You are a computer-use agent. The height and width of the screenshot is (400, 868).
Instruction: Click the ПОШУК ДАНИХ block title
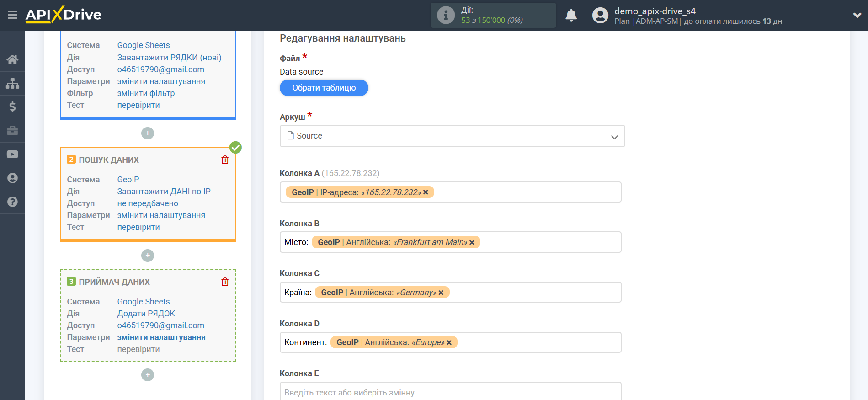[x=109, y=160]
